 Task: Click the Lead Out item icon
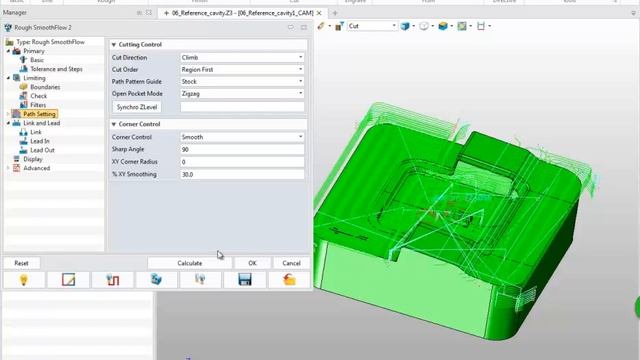point(24,150)
